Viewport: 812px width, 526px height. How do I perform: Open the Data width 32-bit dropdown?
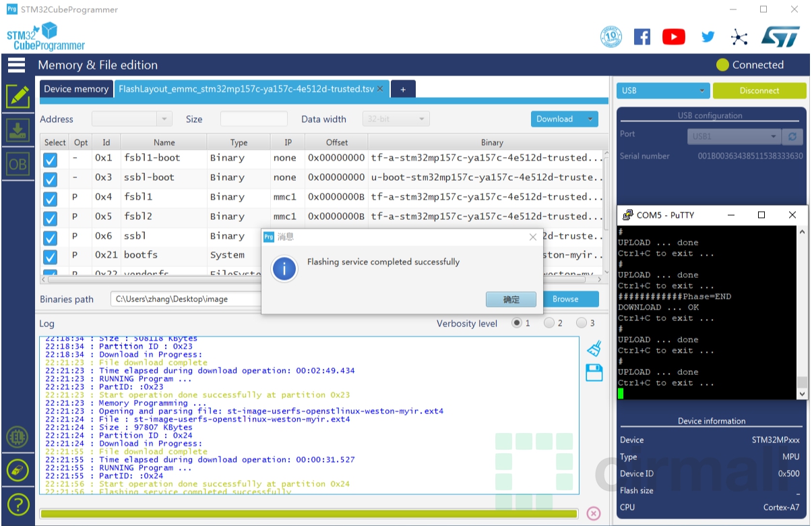pyautogui.click(x=396, y=119)
